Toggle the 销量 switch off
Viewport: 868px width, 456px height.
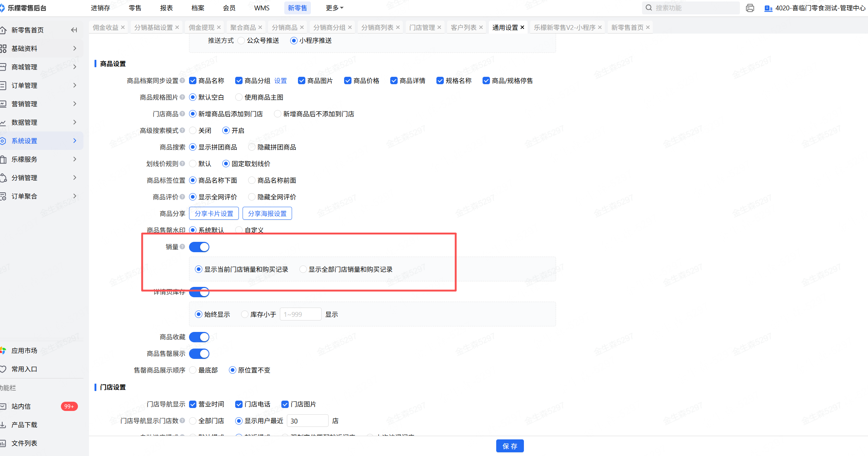(199, 247)
